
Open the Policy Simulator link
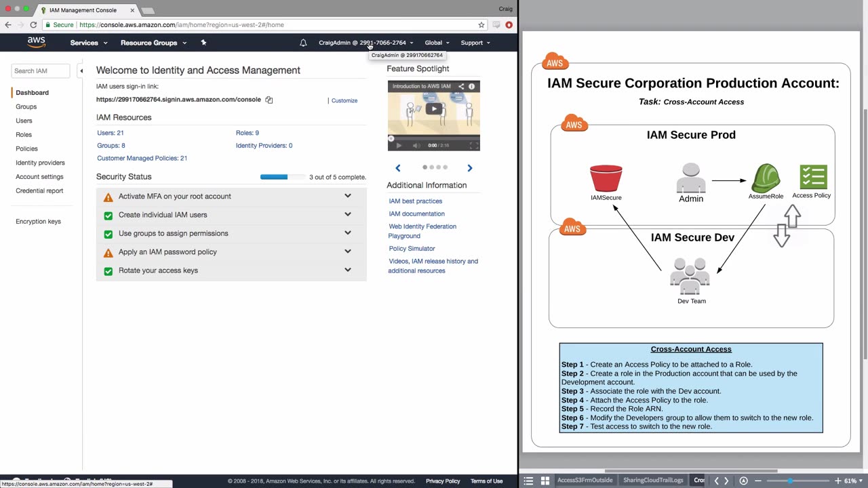tap(412, 249)
